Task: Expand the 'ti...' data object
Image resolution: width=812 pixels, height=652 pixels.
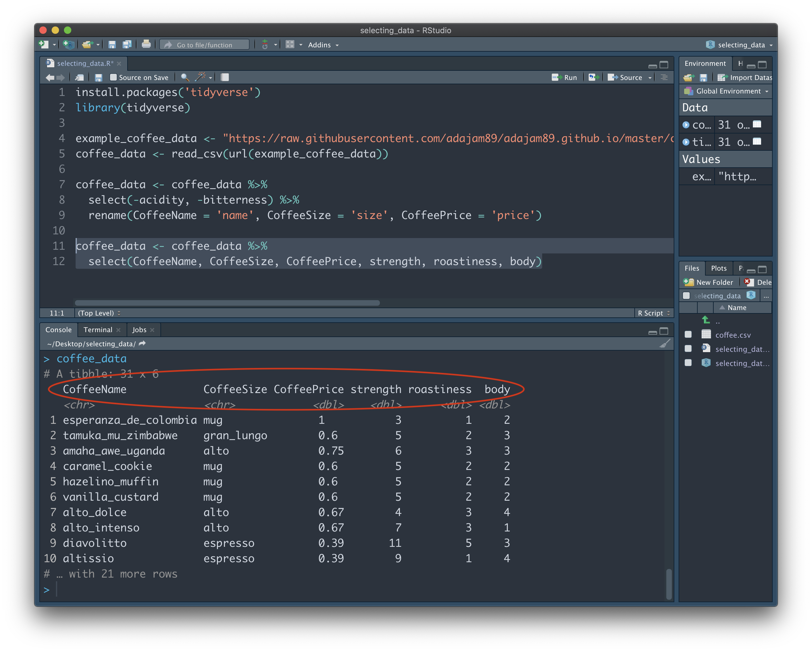Action: 686,142
